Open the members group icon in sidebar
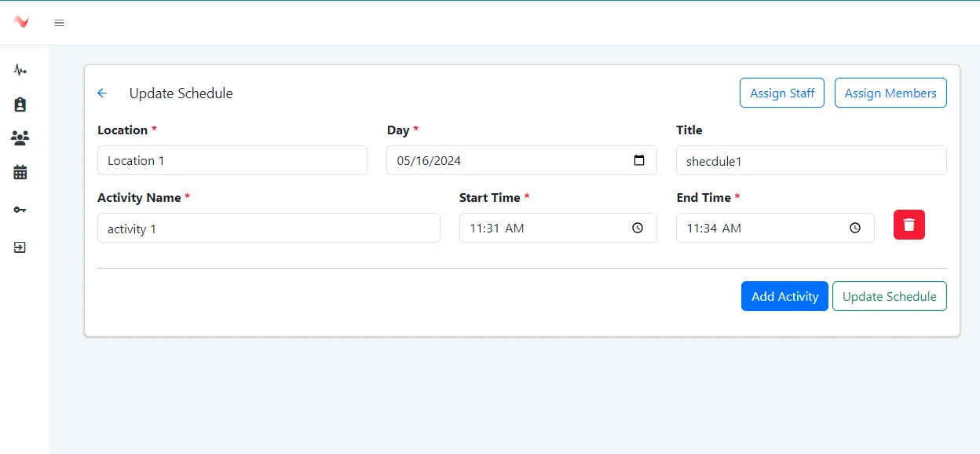The image size is (980, 454). pos(20,138)
